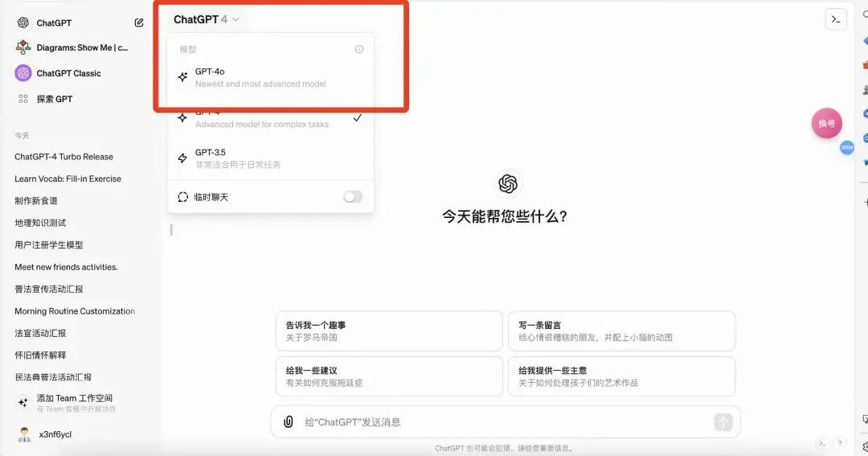Open chat Meet new friends activities

[66, 267]
